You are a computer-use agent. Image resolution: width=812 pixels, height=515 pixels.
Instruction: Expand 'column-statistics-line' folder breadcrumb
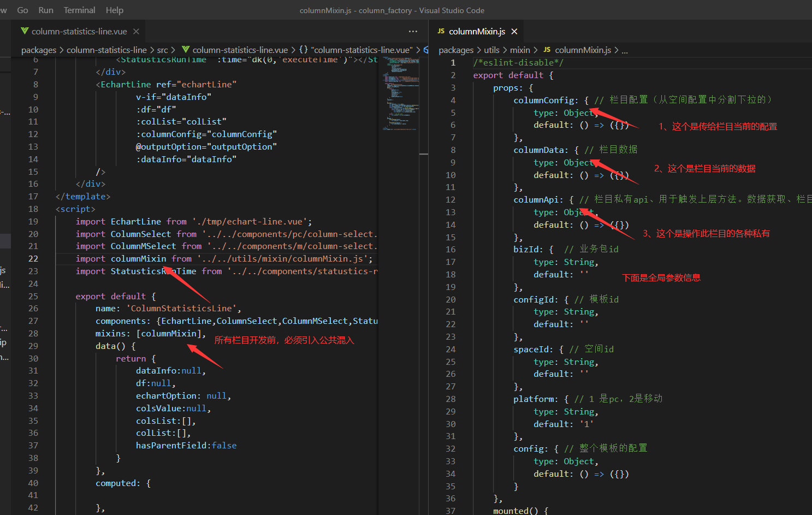(106, 50)
